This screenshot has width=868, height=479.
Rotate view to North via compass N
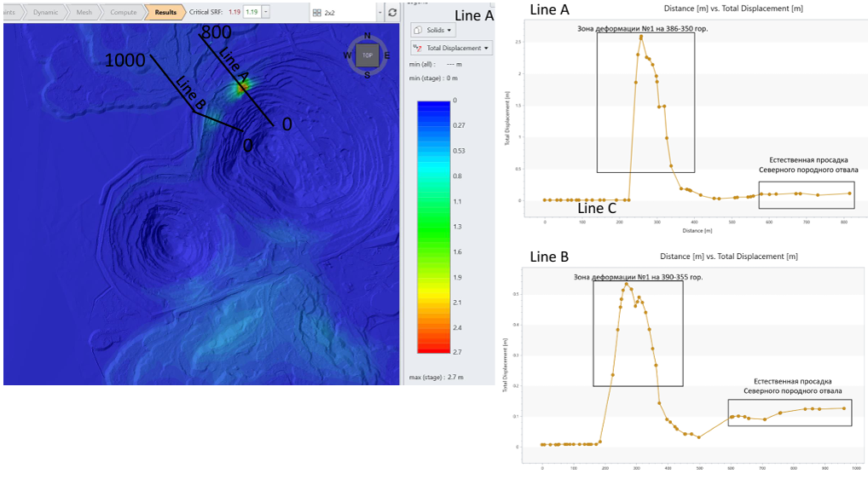click(x=367, y=37)
